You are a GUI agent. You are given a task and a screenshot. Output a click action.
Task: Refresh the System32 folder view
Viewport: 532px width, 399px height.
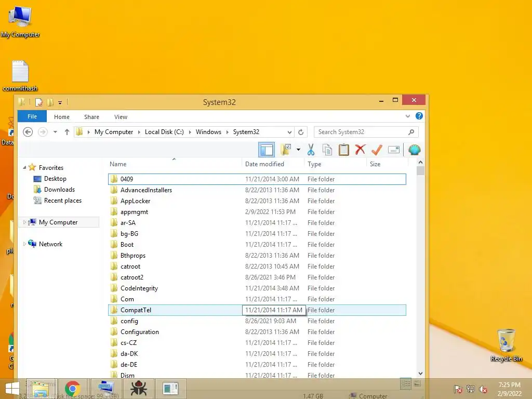tap(301, 132)
